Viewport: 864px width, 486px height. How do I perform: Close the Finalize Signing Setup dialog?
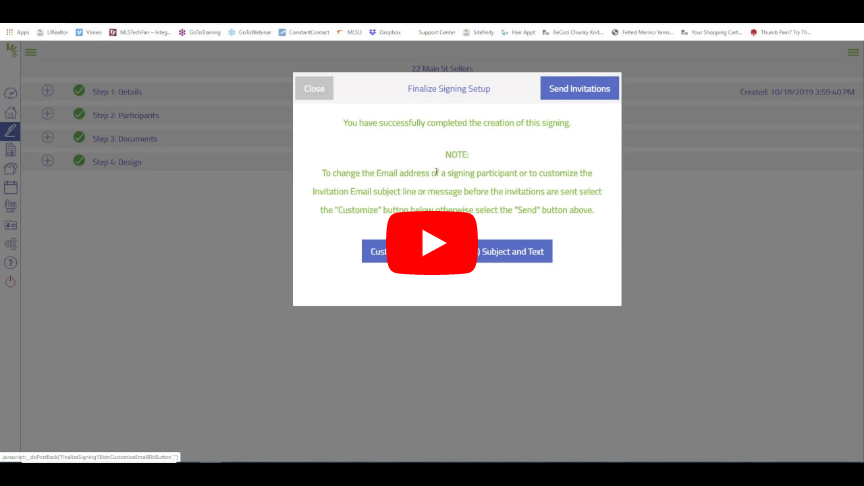click(314, 89)
